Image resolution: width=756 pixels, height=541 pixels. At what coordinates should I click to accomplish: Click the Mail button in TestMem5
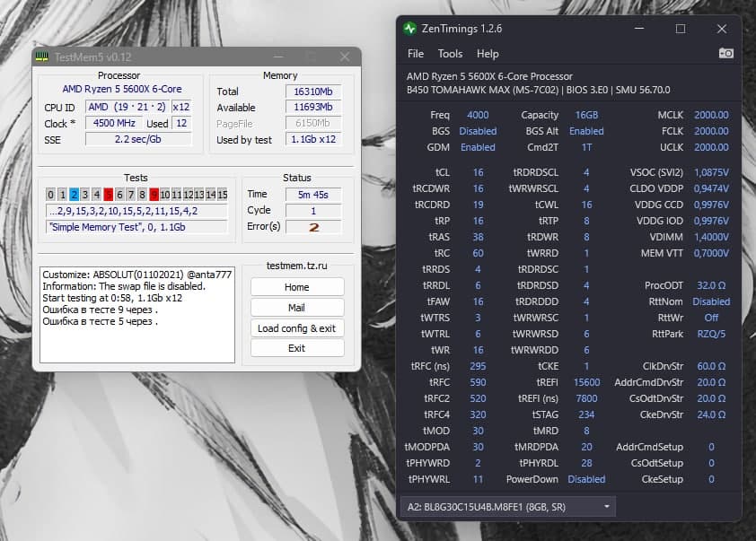pyautogui.click(x=297, y=308)
